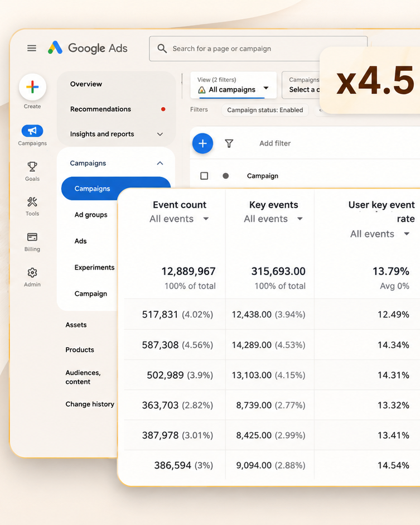Open Recommendations page

point(100,109)
